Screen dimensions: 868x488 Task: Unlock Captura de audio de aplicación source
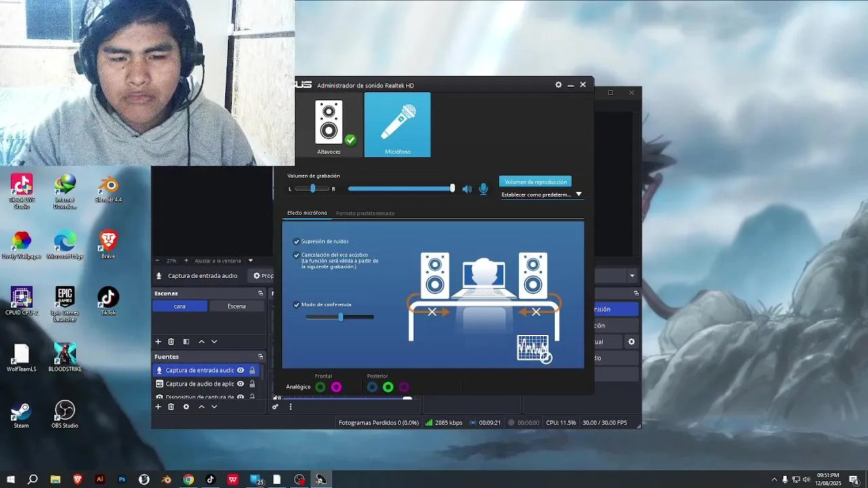252,384
